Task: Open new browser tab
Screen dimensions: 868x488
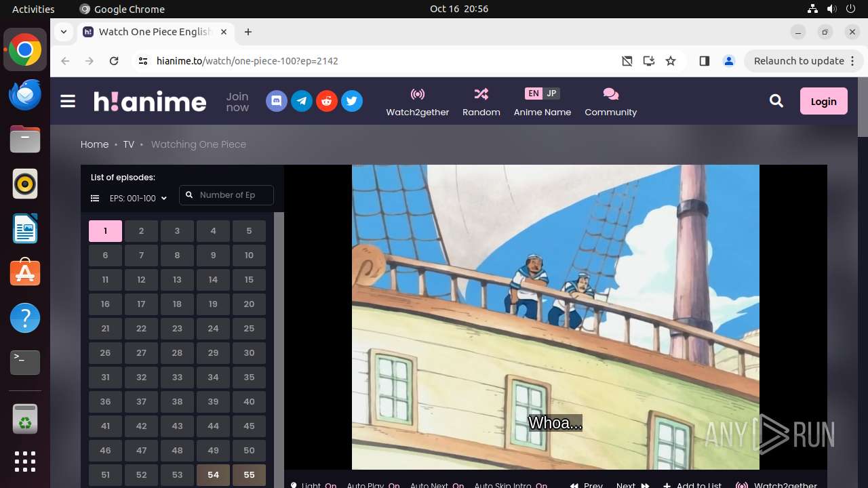Action: 248,32
